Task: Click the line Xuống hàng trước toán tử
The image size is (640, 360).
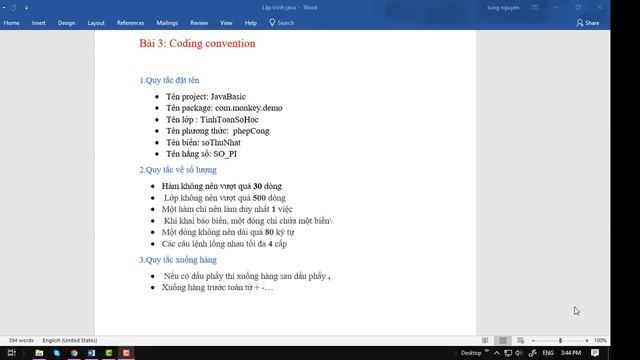Action: 218,287
